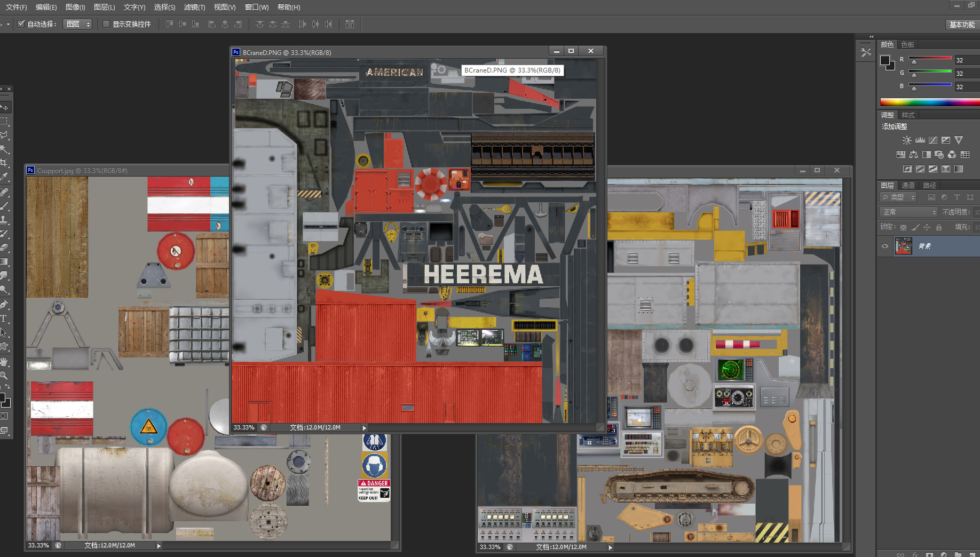Click the lock-all padlock icon in Layers

point(939,227)
